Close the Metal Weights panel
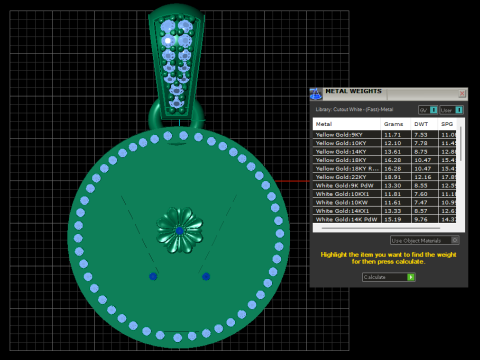480x360 pixels. point(462,94)
